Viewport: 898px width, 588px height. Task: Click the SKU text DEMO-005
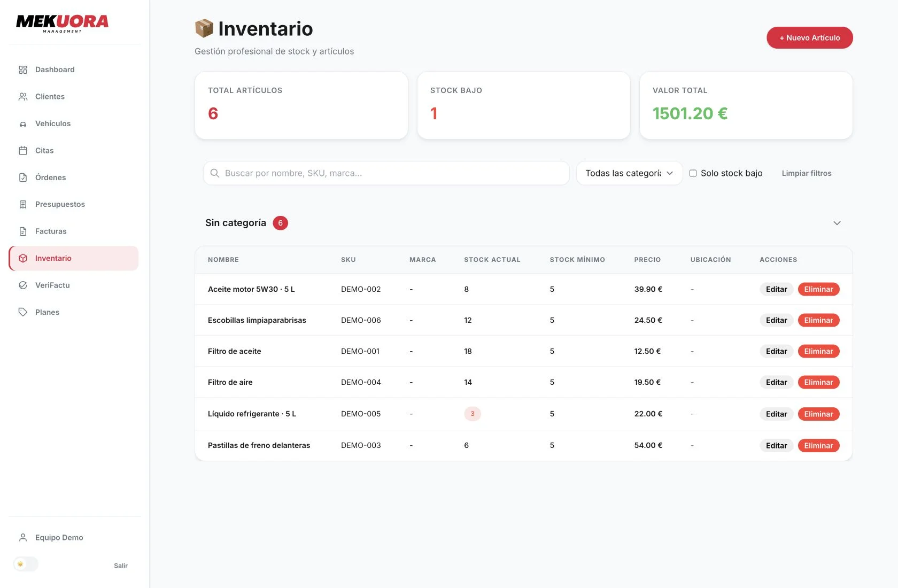coord(361,414)
